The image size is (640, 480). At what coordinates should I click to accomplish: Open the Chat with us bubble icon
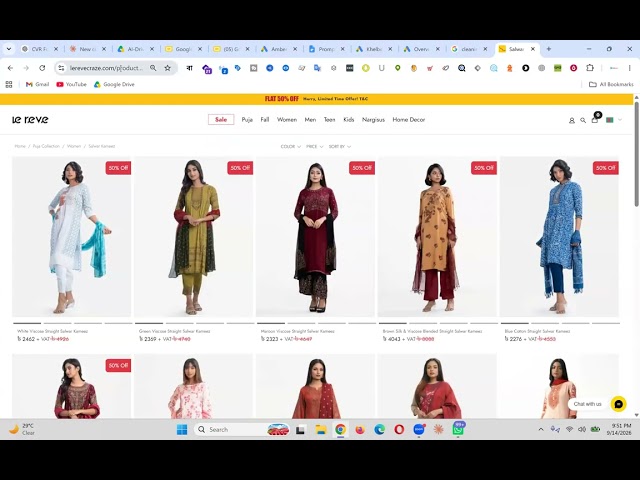(618, 404)
